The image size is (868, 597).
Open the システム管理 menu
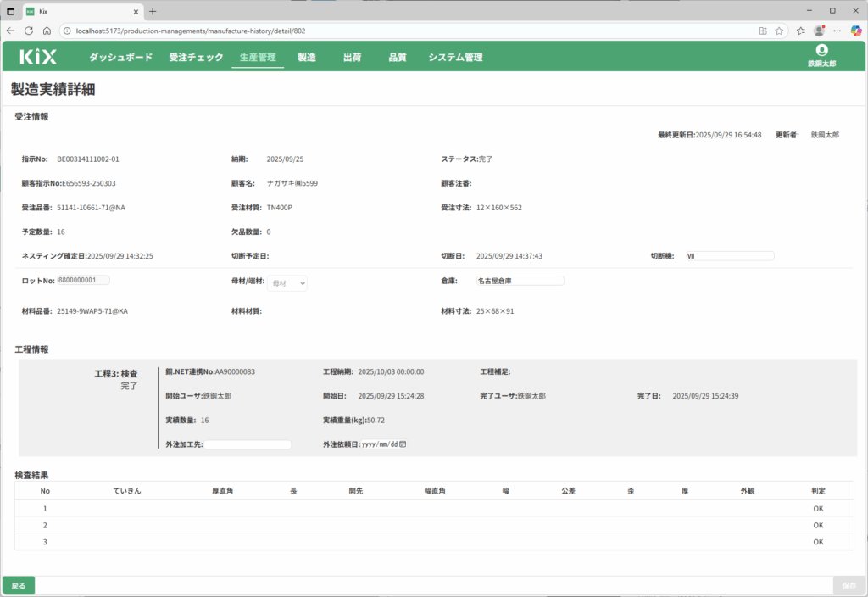(x=455, y=58)
